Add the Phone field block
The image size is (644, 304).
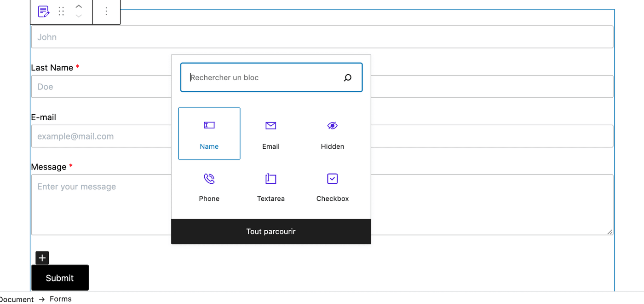pyautogui.click(x=209, y=187)
